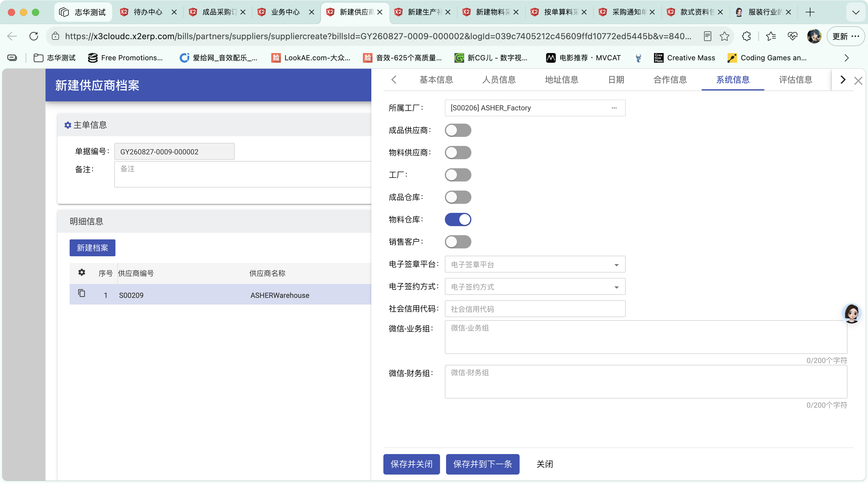The height and width of the screenshot is (483, 868).
Task: Enable the 工厂 switch
Action: [x=458, y=175]
